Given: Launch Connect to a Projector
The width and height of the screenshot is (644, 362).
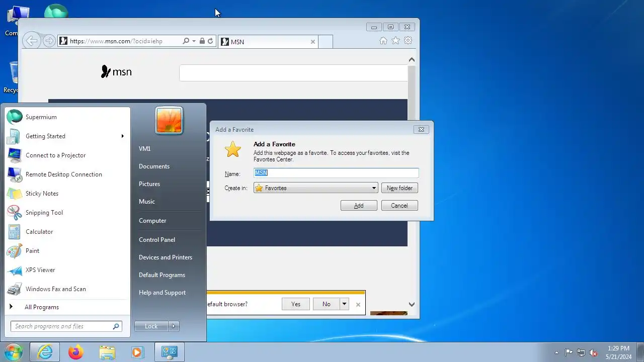Looking at the screenshot, I should coord(67,155).
